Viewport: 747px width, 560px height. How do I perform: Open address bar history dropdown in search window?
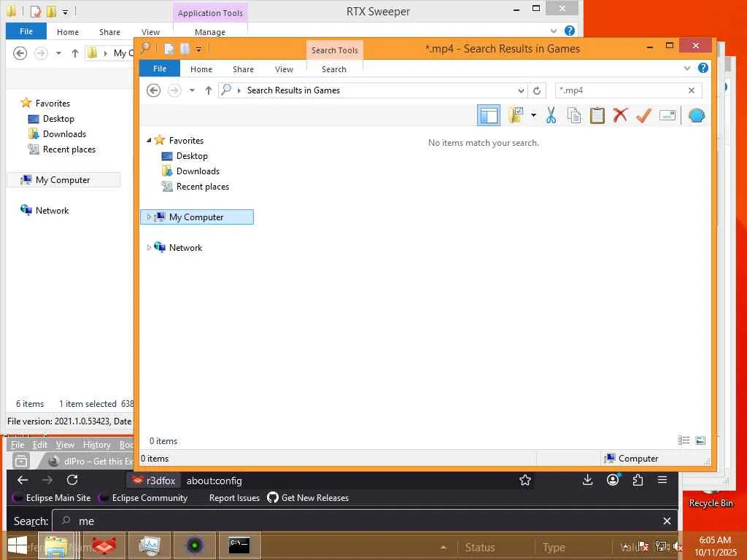click(521, 90)
